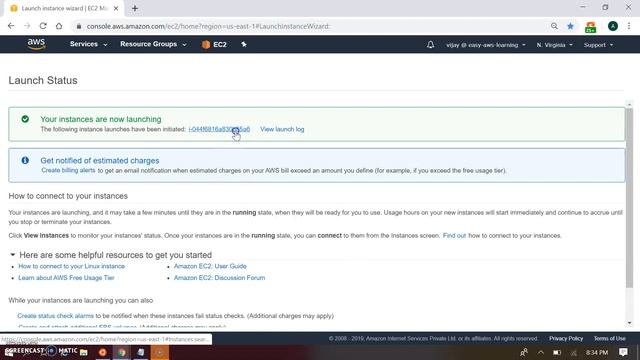The width and height of the screenshot is (640, 360).
Task: Open Amazon EC2: Discussion Forum link
Action: click(219, 278)
